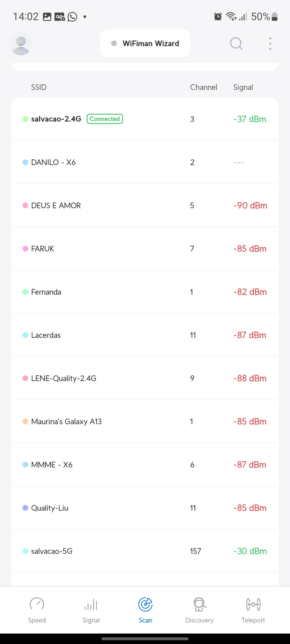Sort networks by Channel column header
This screenshot has width=290, height=644.
(x=204, y=87)
